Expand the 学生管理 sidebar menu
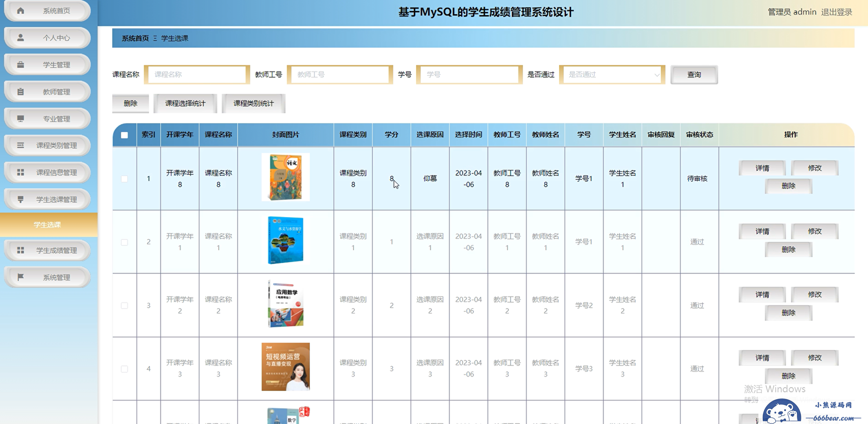Screen dimensions: 868x424 tap(47, 64)
